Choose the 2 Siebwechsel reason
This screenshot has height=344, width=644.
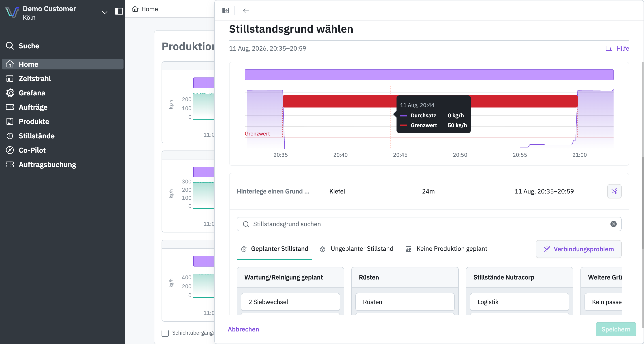(x=290, y=302)
